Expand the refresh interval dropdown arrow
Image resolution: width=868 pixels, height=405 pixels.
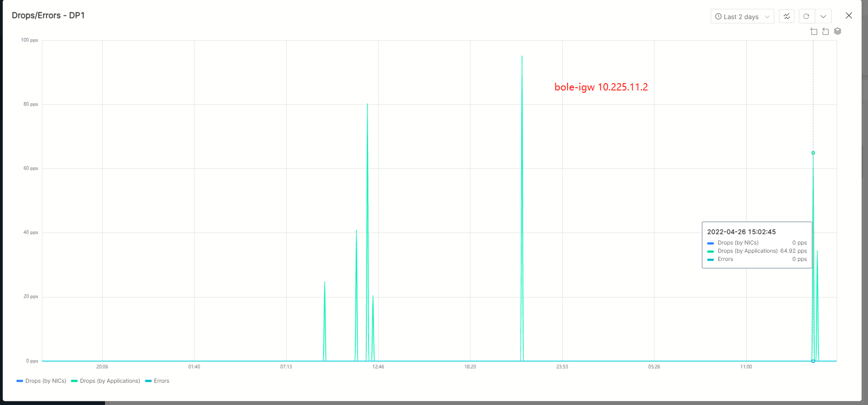[823, 16]
